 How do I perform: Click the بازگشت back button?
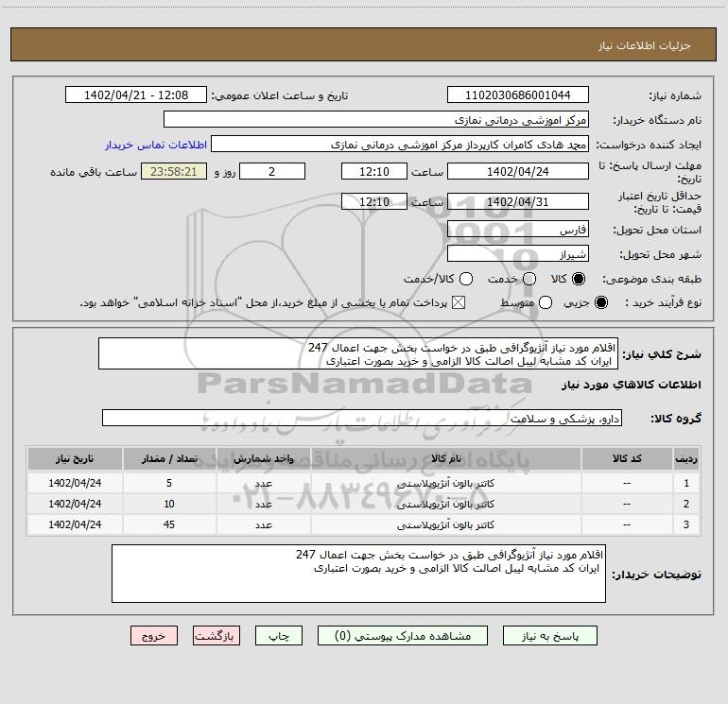(x=217, y=635)
